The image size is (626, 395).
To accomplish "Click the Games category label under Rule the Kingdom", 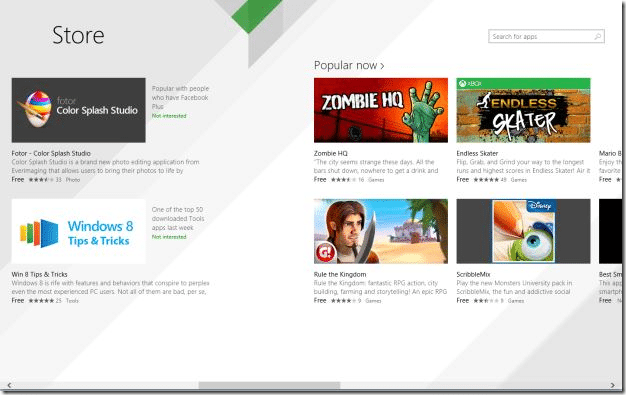I will [x=373, y=301].
